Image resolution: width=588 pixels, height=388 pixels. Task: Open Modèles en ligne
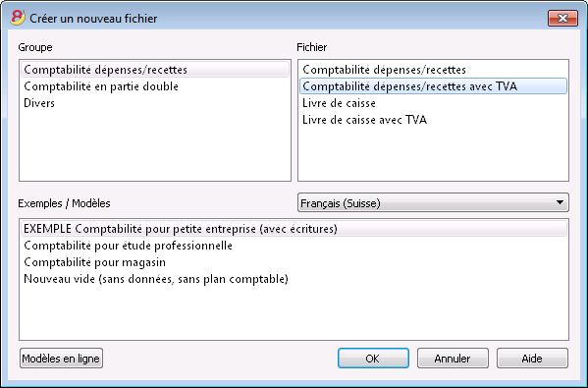point(61,359)
